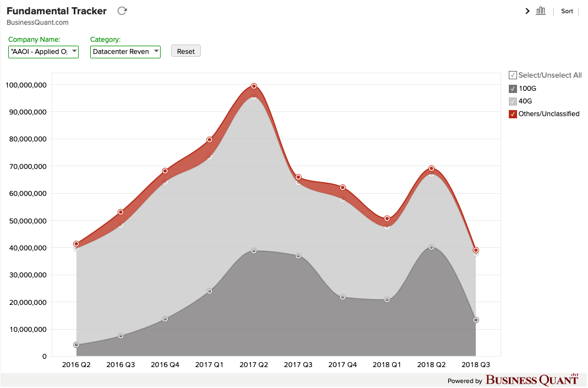Open the Company Name dropdown
Viewport: 588px width, 388px height.
pos(43,52)
